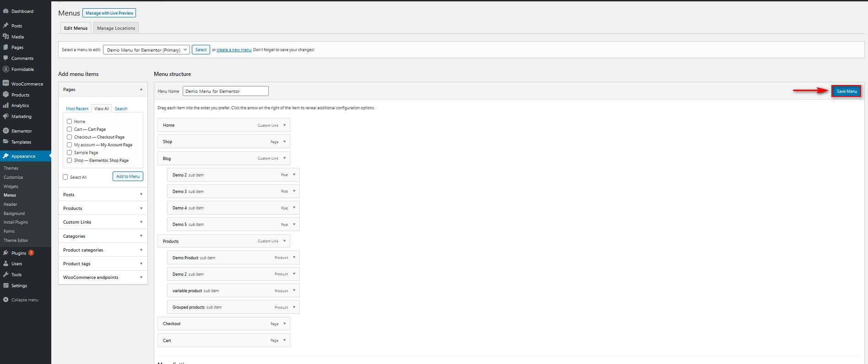Viewport: 868px width, 364px height.
Task: Open Dashboard via its gauge icon
Action: click(6, 11)
